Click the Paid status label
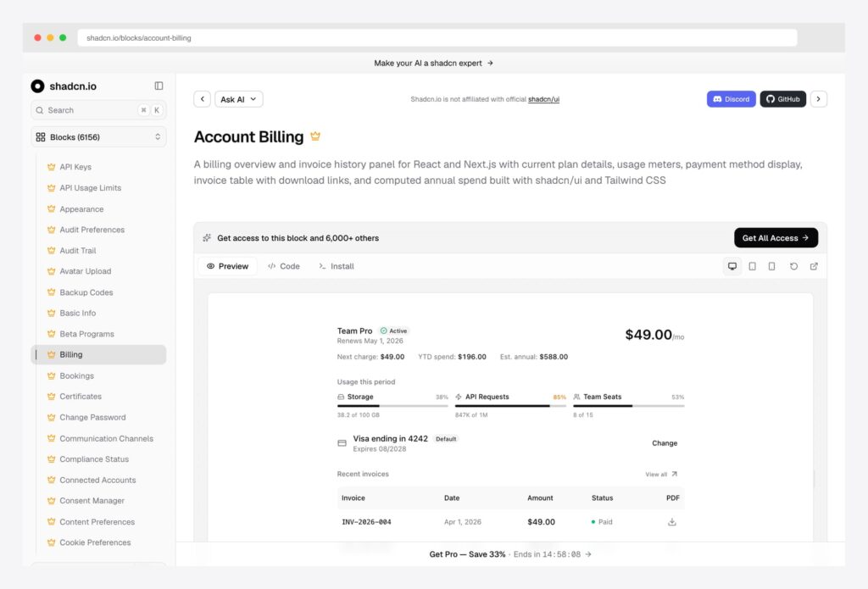 pos(602,522)
